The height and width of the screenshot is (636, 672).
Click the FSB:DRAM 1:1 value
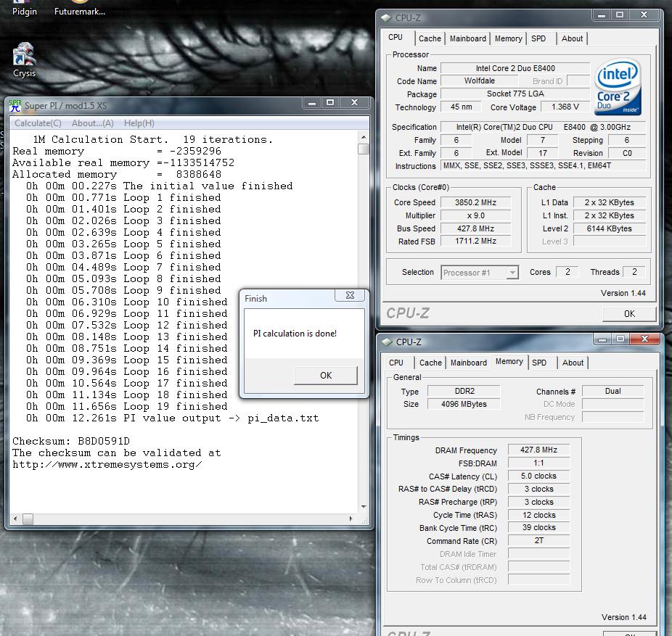tap(538, 463)
